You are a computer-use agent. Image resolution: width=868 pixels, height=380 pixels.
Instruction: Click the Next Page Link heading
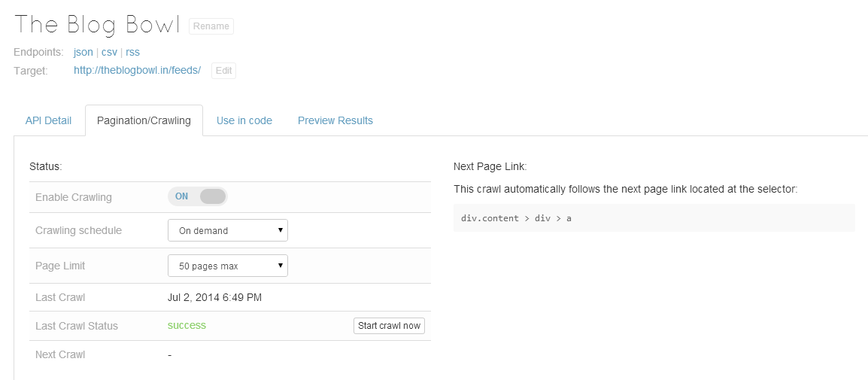pos(490,166)
